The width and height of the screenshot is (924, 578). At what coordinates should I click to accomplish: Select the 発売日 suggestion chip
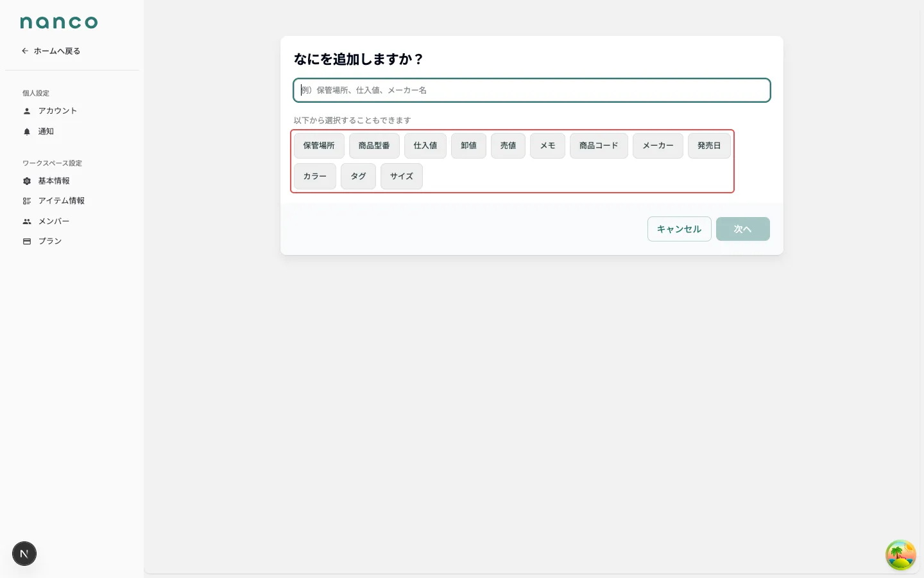click(x=709, y=146)
